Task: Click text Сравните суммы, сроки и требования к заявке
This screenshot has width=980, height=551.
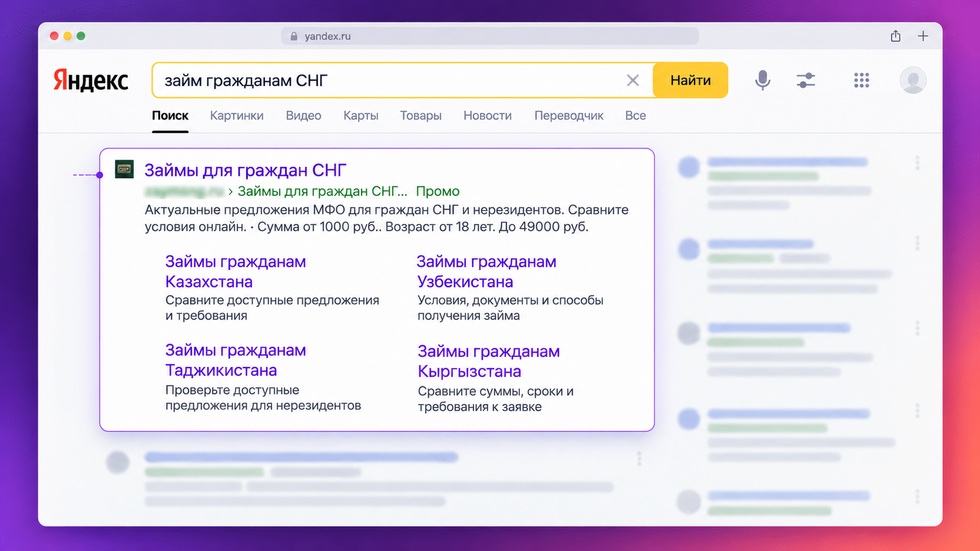Action: tap(496, 399)
